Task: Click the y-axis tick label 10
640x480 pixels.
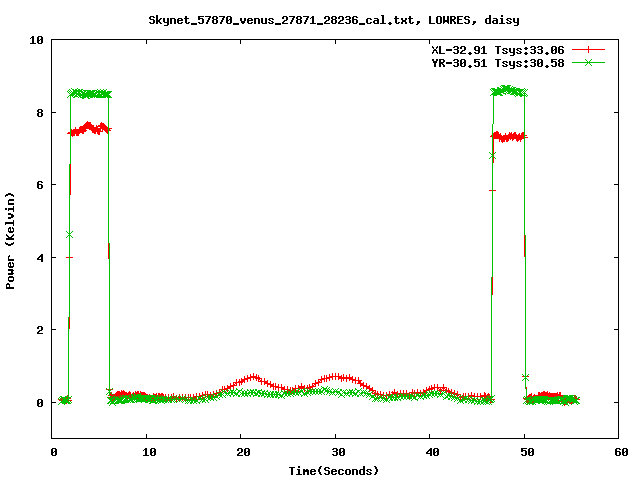Action: [x=36, y=40]
